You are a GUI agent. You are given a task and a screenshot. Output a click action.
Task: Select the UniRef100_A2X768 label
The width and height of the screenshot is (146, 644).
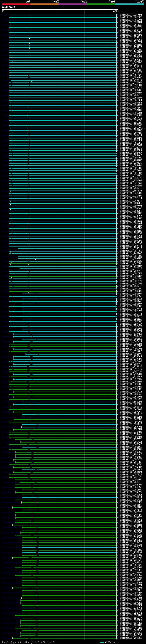[x=131, y=90]
